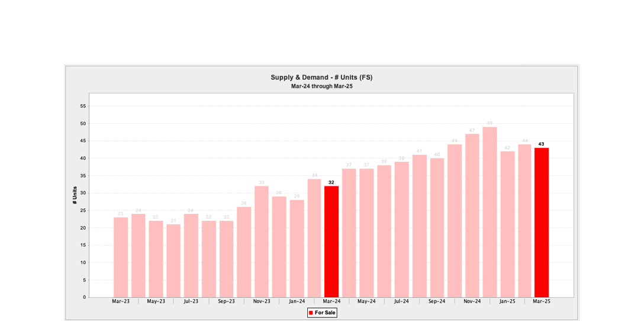This screenshot has height=321, width=644.
Task: Click the Jan-24 bar showing 28 units
Action: (297, 249)
